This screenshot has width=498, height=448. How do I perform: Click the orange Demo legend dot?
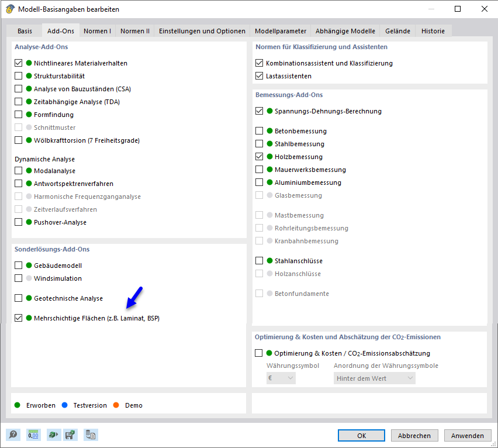point(115,405)
